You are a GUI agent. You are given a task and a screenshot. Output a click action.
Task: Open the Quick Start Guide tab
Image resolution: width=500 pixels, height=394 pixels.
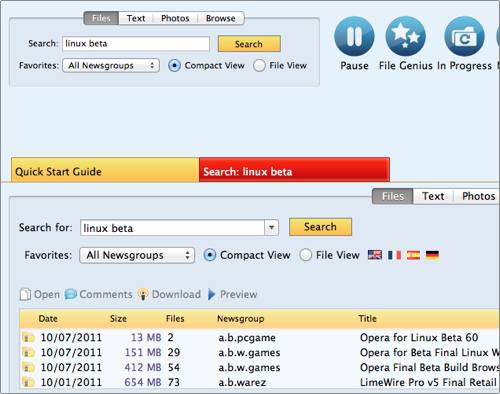point(105,170)
